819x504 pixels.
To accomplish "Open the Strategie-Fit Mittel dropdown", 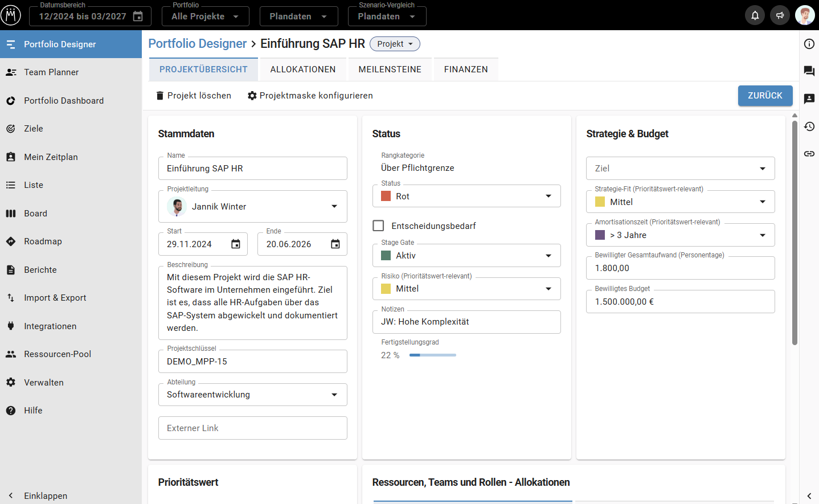I will coord(681,202).
